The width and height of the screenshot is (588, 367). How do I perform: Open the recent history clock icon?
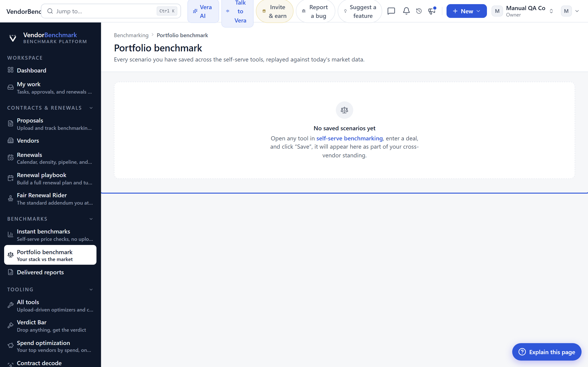419,11
